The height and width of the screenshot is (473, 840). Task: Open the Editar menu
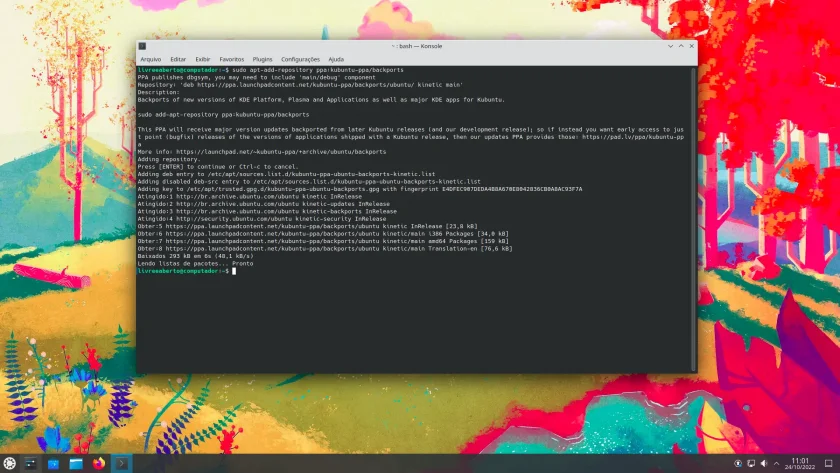[178, 59]
